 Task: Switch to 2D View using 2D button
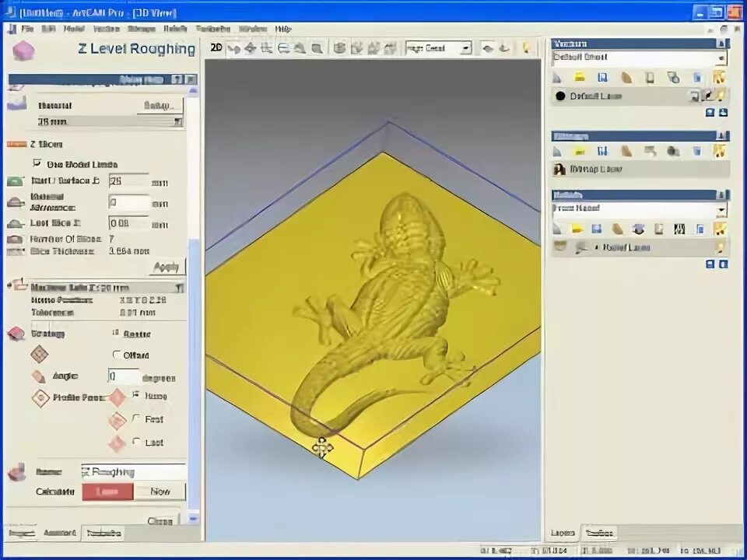coord(216,47)
